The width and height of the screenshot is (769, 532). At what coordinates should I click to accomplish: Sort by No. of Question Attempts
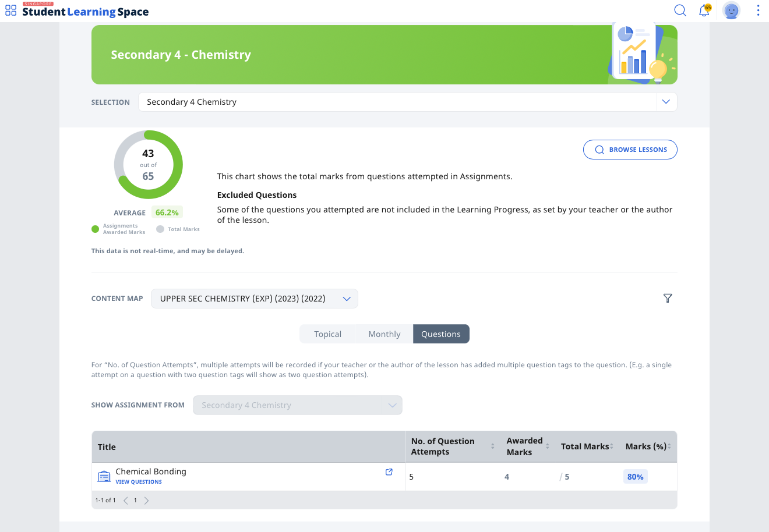(x=493, y=446)
